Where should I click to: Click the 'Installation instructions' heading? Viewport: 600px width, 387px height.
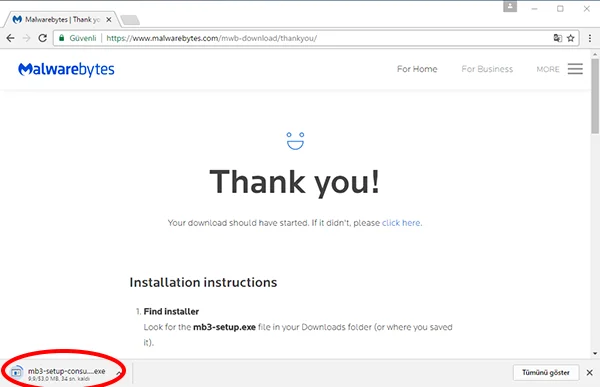(x=203, y=282)
